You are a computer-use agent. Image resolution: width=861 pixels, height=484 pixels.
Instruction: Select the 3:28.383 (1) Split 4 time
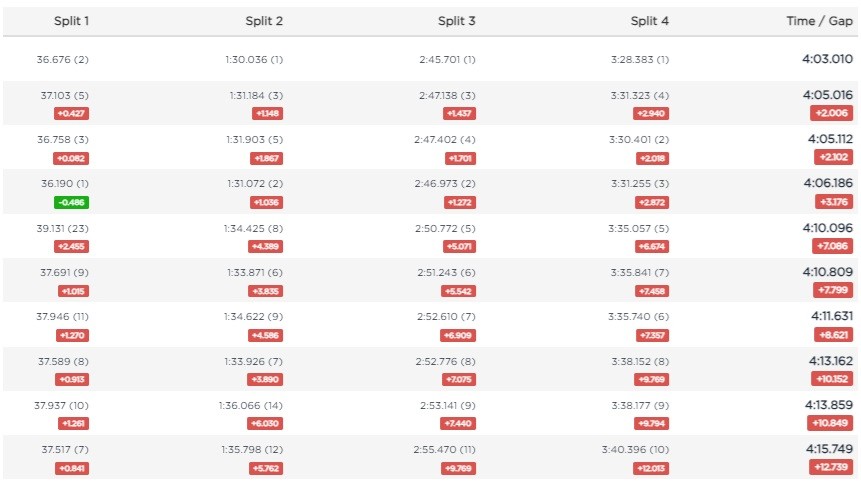(640, 59)
